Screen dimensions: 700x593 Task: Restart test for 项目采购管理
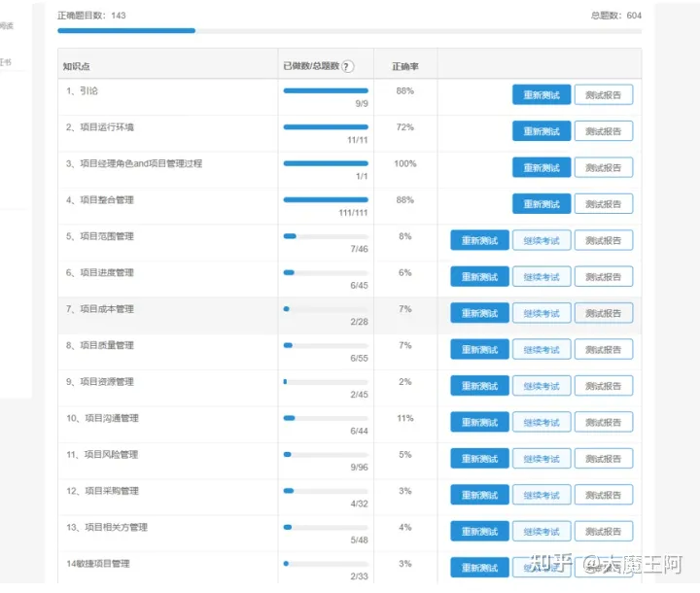[479, 495]
